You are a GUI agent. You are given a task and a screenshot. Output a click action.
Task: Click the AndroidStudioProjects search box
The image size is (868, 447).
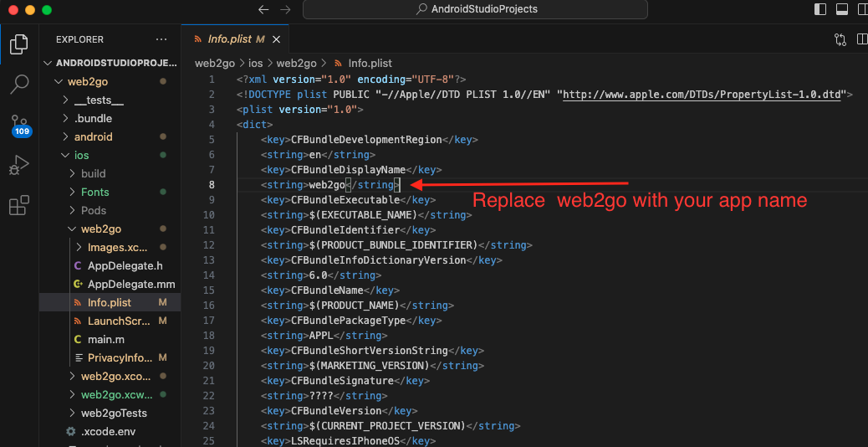[475, 9]
